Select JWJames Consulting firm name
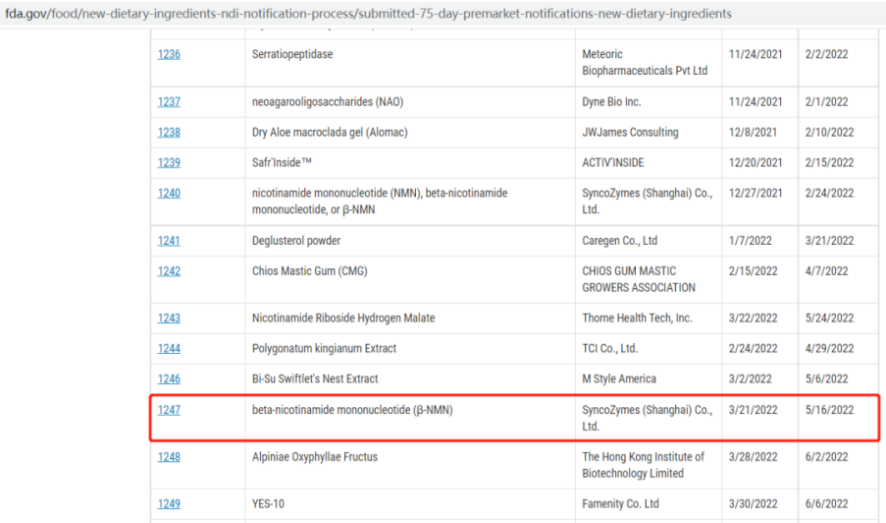Screen dimensions: 886x523 point(631,132)
